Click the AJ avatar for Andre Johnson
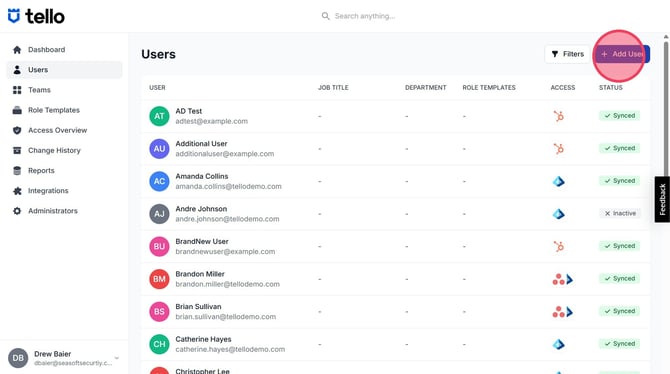The image size is (670, 374). 159,214
